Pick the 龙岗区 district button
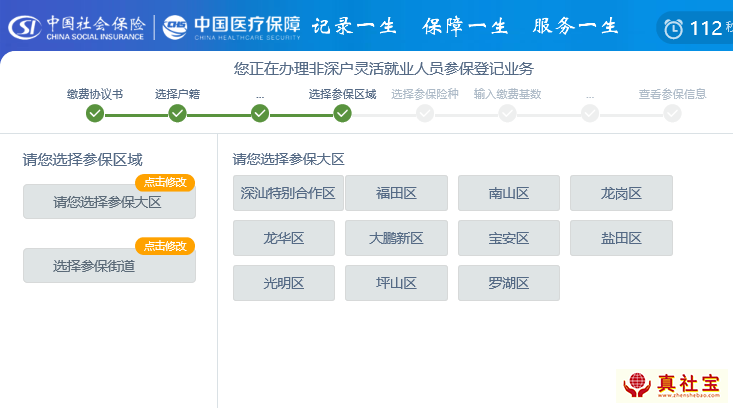Screen dimensions: 733x408 [x=621, y=193]
